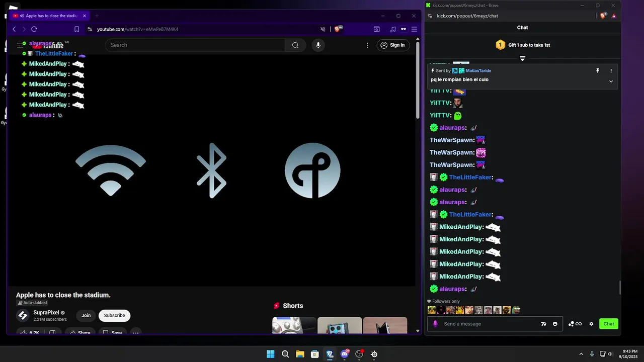Open the emoji picker in chat box
Image resolution: width=644 pixels, height=362 pixels.
click(555, 324)
